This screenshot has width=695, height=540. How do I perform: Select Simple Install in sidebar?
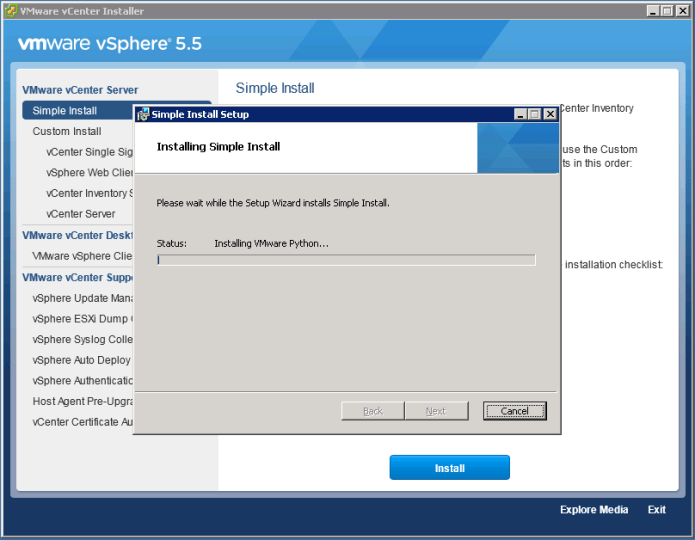click(65, 111)
